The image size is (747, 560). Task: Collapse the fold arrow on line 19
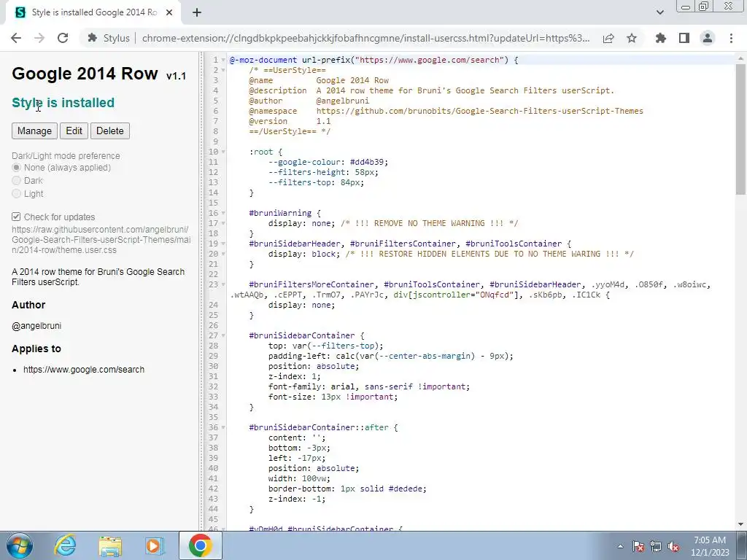[x=223, y=244]
